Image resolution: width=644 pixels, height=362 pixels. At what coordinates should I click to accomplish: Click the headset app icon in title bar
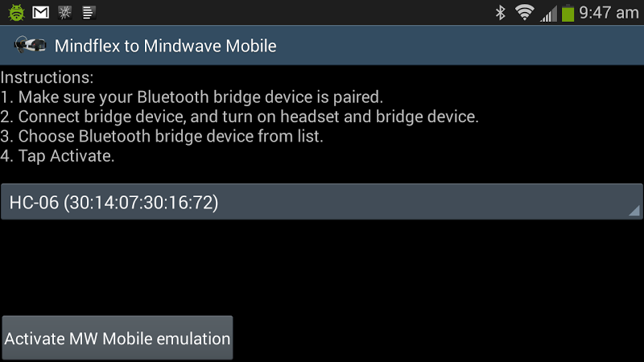pos(30,45)
